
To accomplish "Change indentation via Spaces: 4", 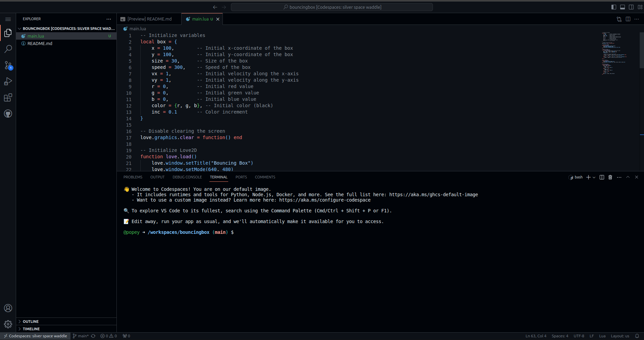I will click(560, 336).
